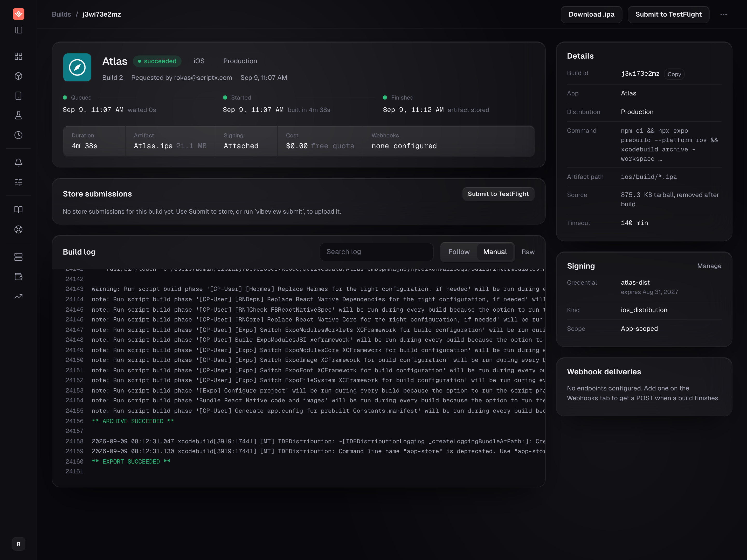Screen dimensions: 747x560
Task: Open the wallet billing icon
Action: (19, 277)
